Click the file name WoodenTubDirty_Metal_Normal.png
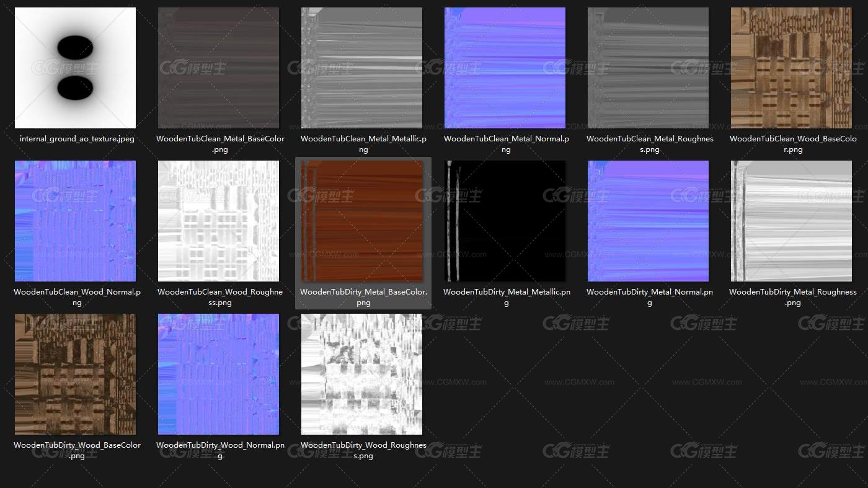Screen dimensions: 868x488 (x=650, y=297)
